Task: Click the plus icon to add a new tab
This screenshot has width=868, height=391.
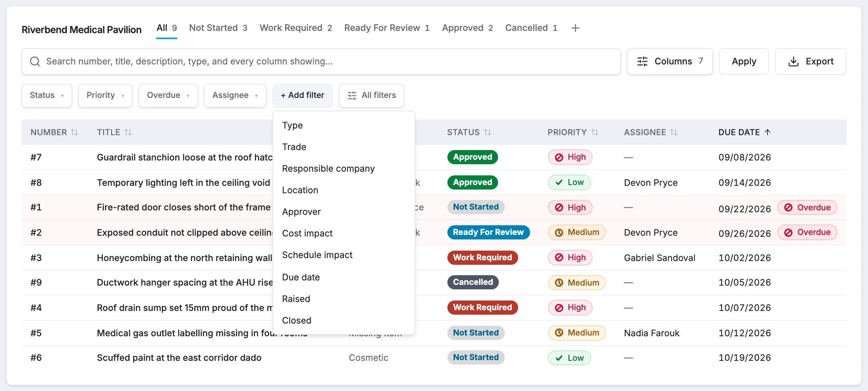Action: 575,28
